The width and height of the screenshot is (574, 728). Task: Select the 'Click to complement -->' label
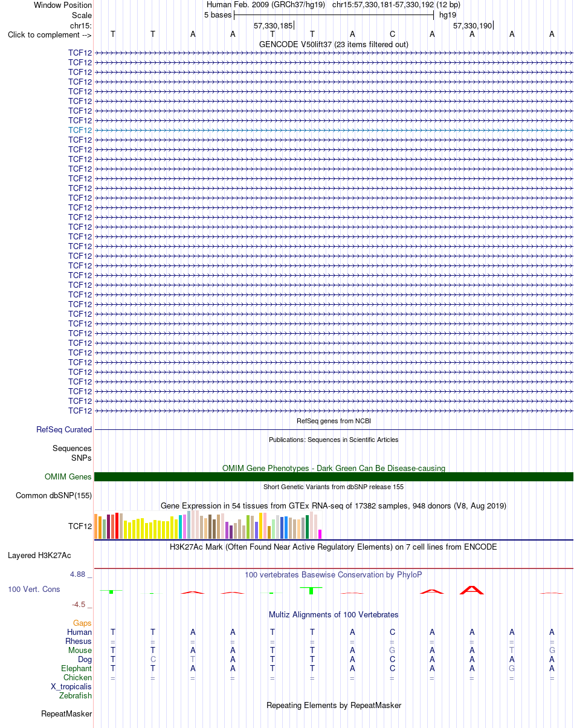click(x=50, y=34)
